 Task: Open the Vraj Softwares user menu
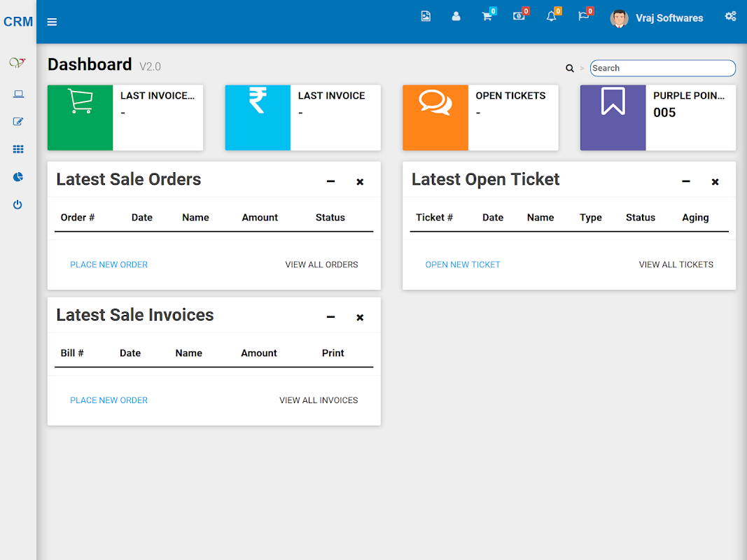point(657,19)
